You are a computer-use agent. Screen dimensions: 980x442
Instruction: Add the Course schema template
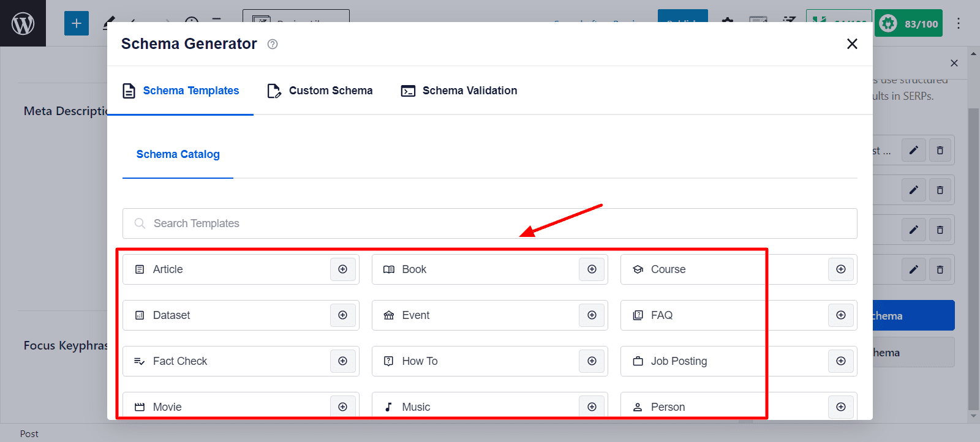click(841, 269)
